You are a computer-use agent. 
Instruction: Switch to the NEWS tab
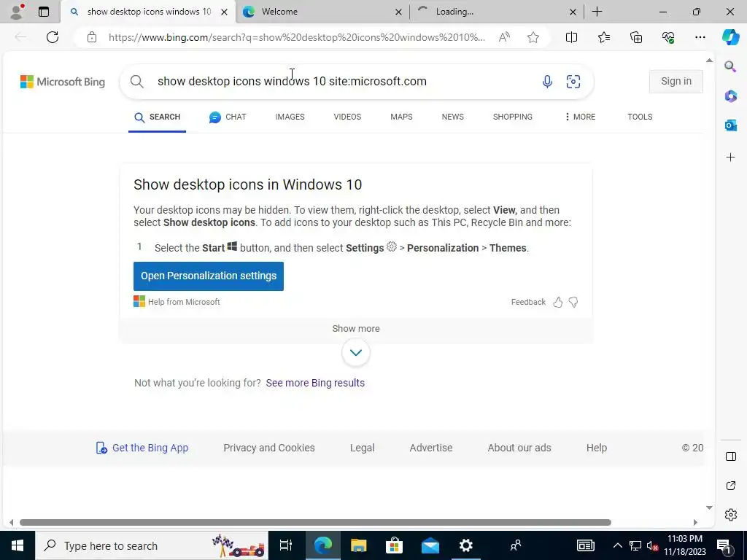(452, 117)
